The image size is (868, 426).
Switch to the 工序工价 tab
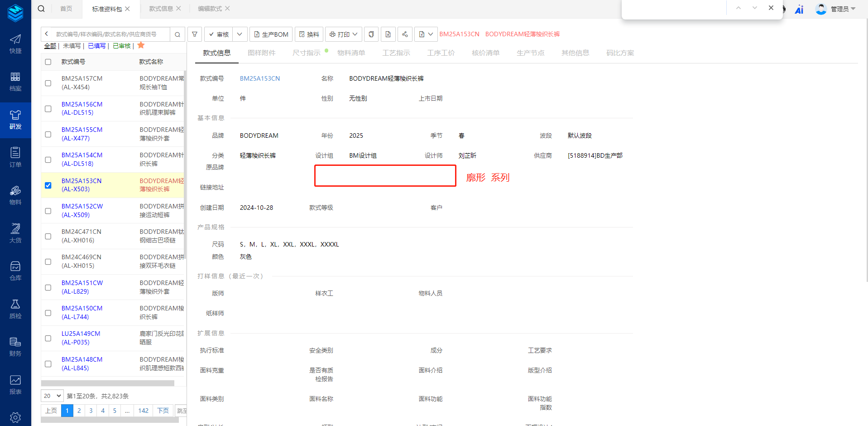pos(441,53)
